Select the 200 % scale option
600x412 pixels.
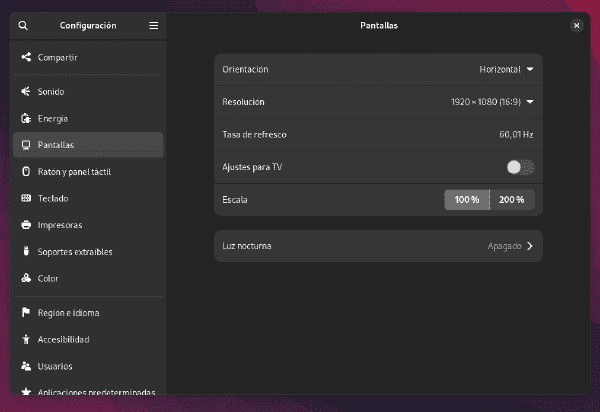tap(512, 200)
